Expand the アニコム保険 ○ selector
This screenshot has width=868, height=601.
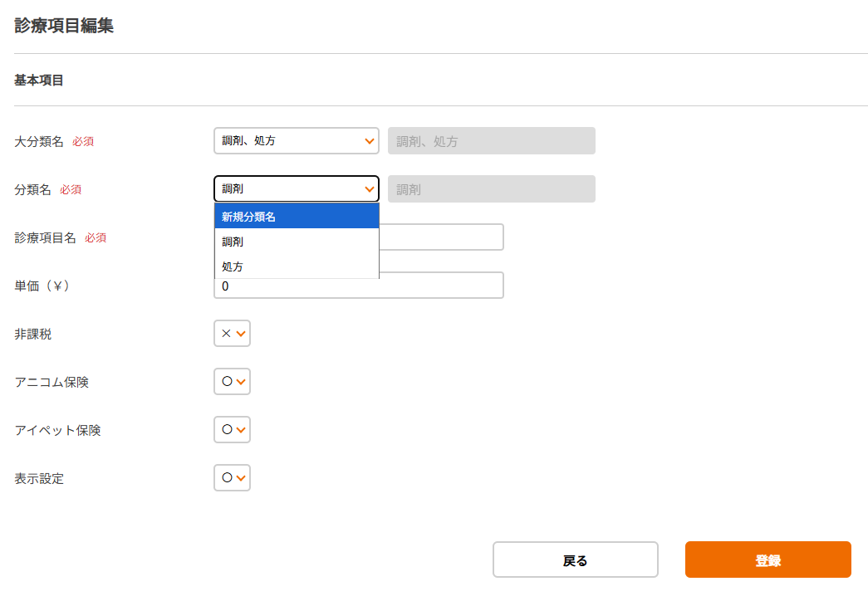click(x=232, y=382)
